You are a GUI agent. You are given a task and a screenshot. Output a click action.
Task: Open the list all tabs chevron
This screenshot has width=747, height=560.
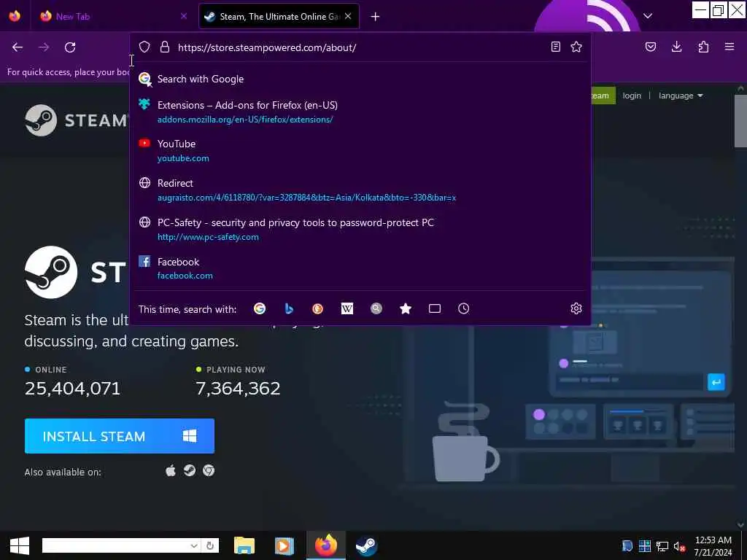pyautogui.click(x=648, y=16)
